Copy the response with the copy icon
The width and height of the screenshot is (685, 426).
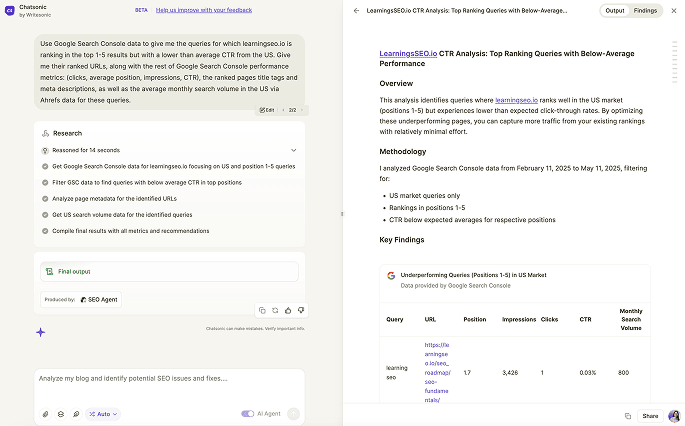tap(262, 310)
